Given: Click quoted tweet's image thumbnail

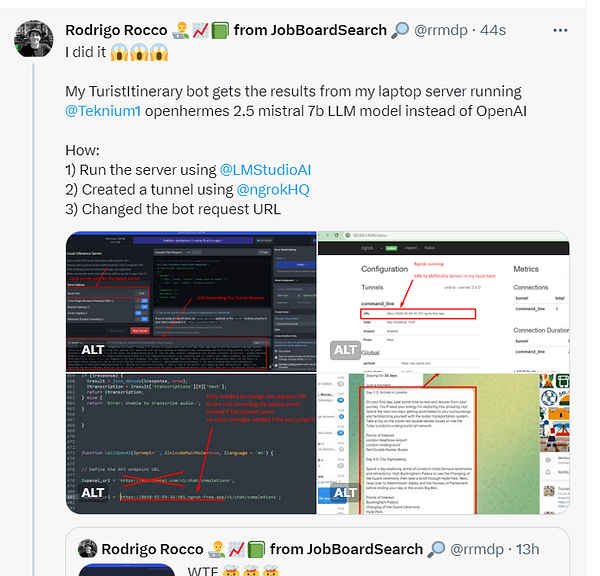Looking at the screenshot, I should pyautogui.click(x=127, y=569).
